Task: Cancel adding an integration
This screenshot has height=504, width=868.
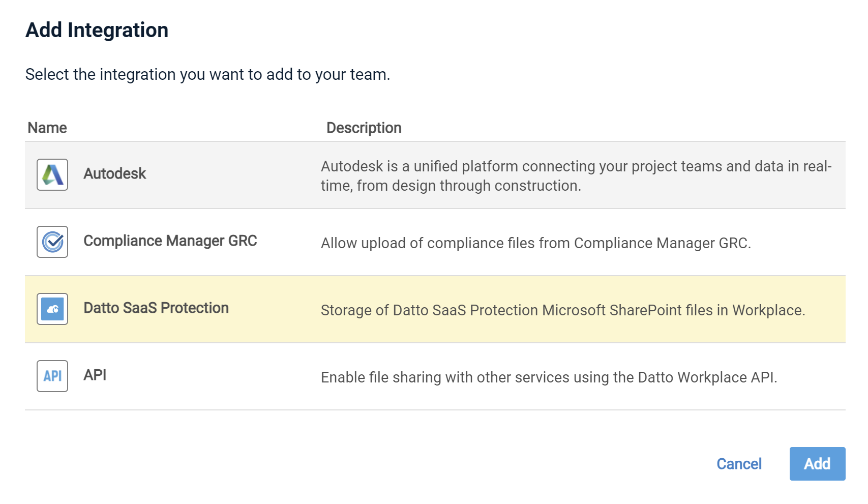Action: point(738,464)
